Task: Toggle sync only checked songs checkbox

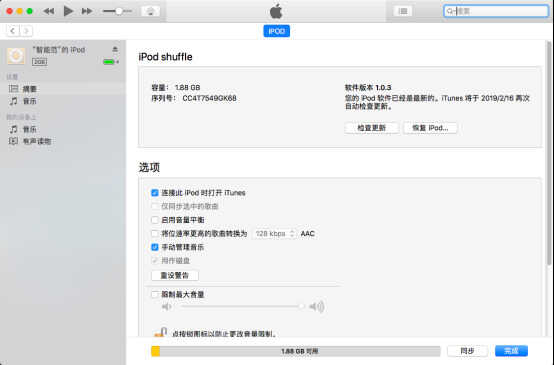Action: click(x=155, y=206)
